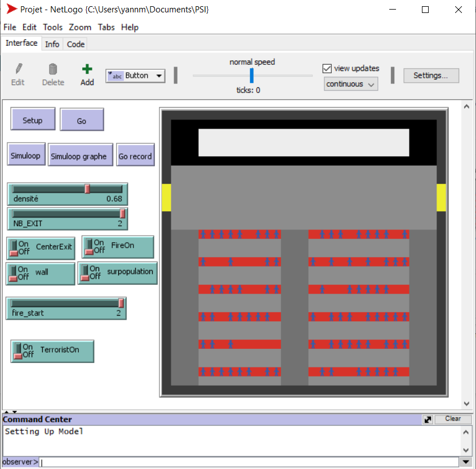The width and height of the screenshot is (476, 469).
Task: Click the densité slider handle
Action: (87, 189)
